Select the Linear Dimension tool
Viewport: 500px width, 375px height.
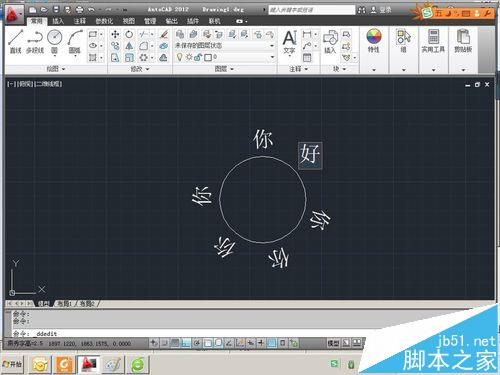point(307,34)
